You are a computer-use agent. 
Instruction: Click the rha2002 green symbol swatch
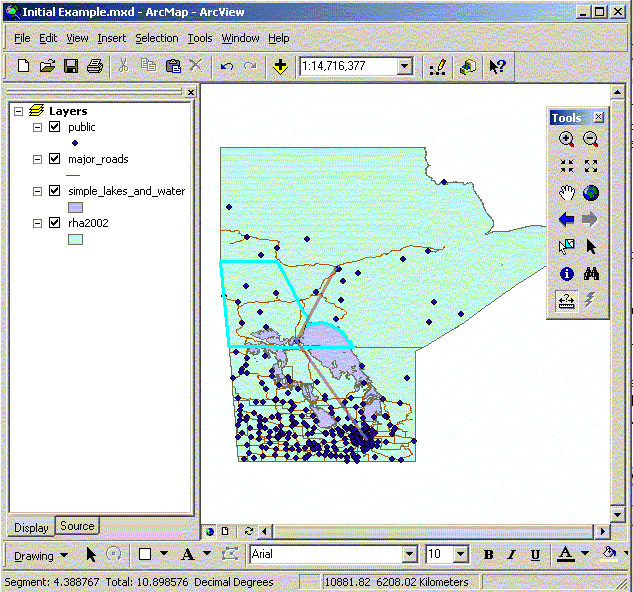76,241
